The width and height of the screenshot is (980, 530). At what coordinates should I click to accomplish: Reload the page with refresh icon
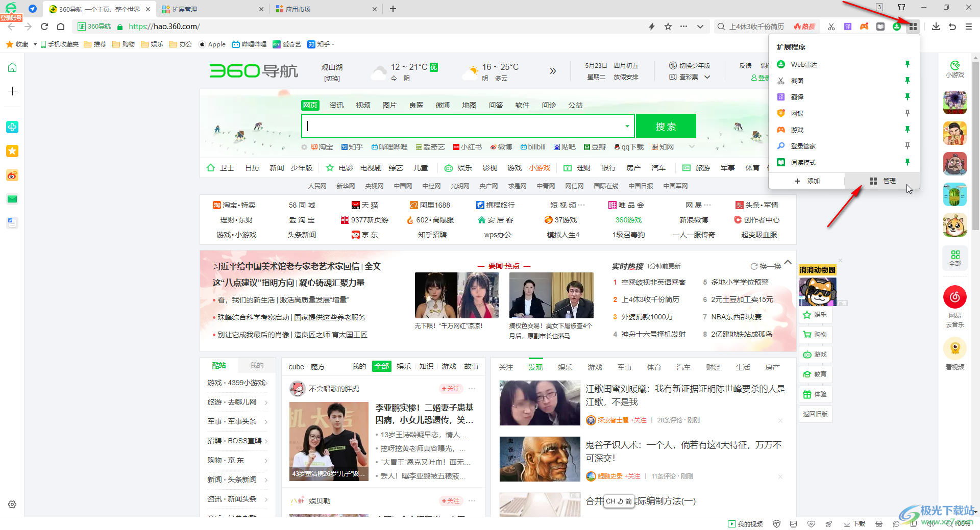(x=44, y=27)
